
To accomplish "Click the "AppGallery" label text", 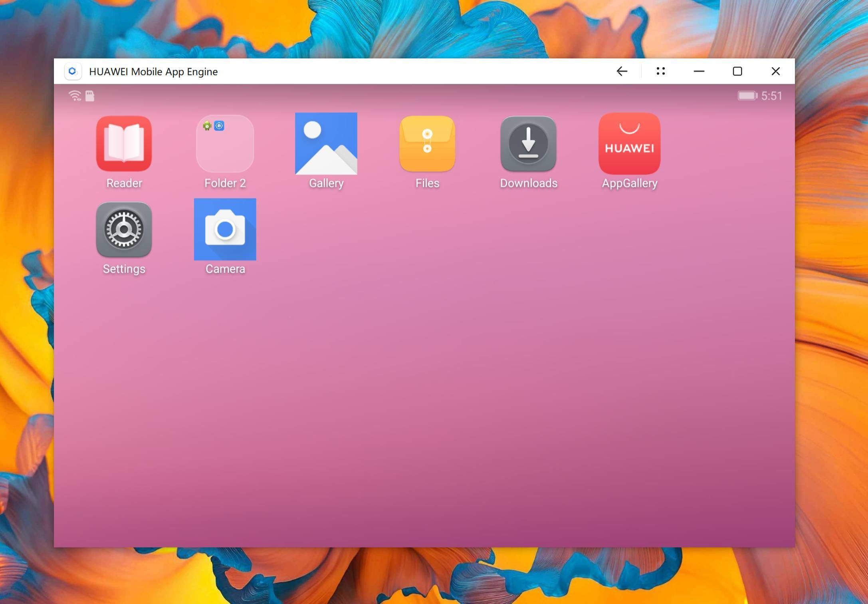I will click(x=629, y=183).
